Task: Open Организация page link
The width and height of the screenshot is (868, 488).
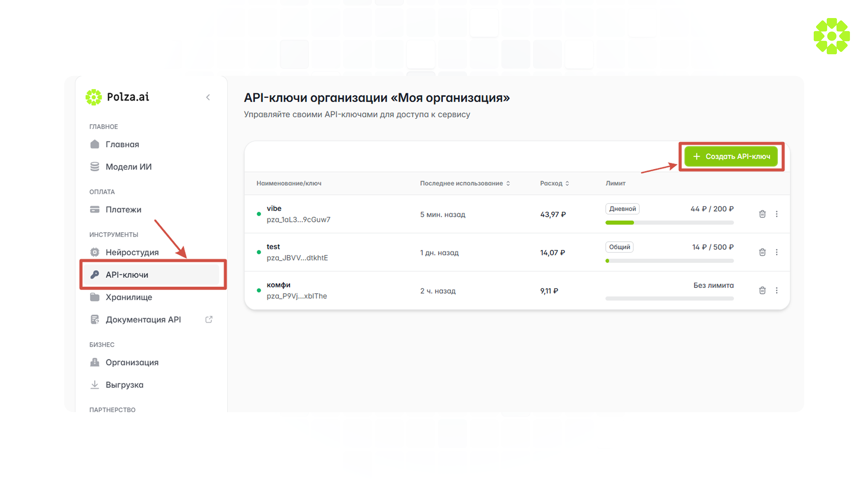Action: [x=132, y=362]
